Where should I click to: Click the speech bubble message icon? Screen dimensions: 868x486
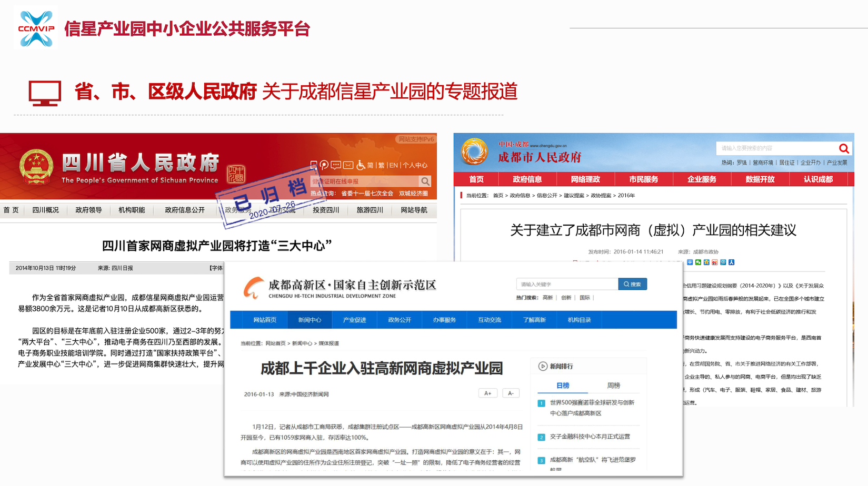pyautogui.click(x=336, y=165)
